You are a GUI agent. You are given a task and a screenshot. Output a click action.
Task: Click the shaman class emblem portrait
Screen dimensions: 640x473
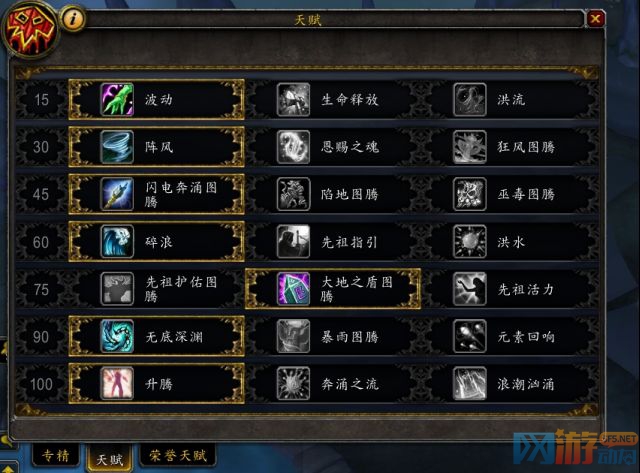[29, 30]
